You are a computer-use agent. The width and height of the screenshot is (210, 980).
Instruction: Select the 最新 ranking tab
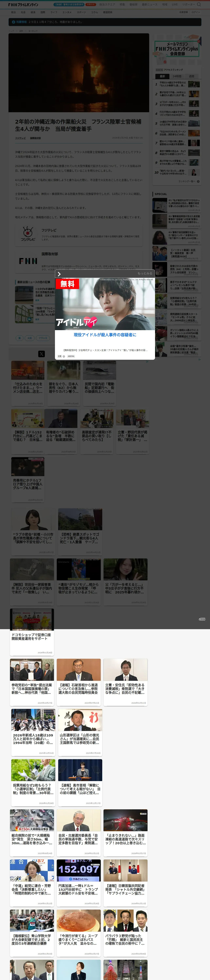(162, 76)
